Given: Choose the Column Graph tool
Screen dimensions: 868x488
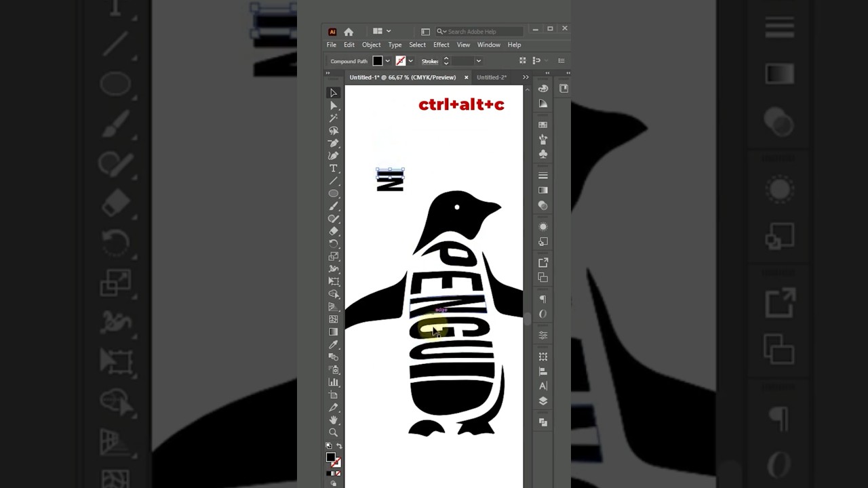Looking at the screenshot, I should point(334,382).
